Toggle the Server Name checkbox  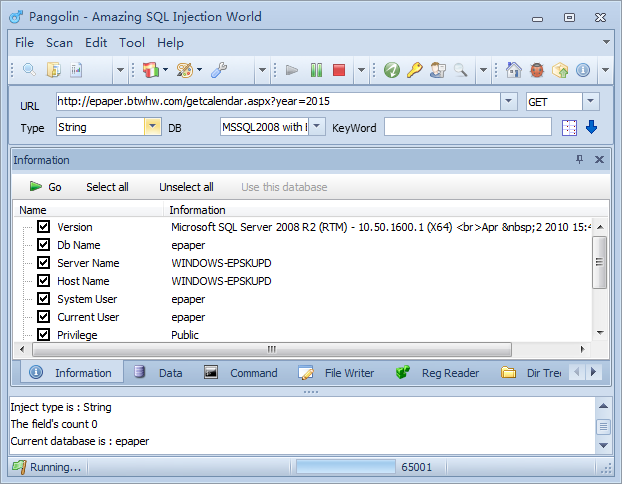pos(43,262)
